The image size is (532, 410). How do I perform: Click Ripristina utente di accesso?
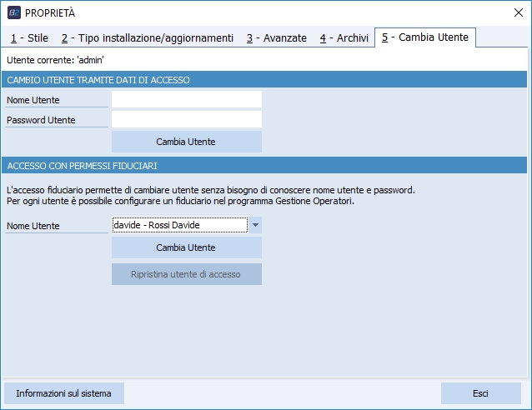click(x=186, y=274)
